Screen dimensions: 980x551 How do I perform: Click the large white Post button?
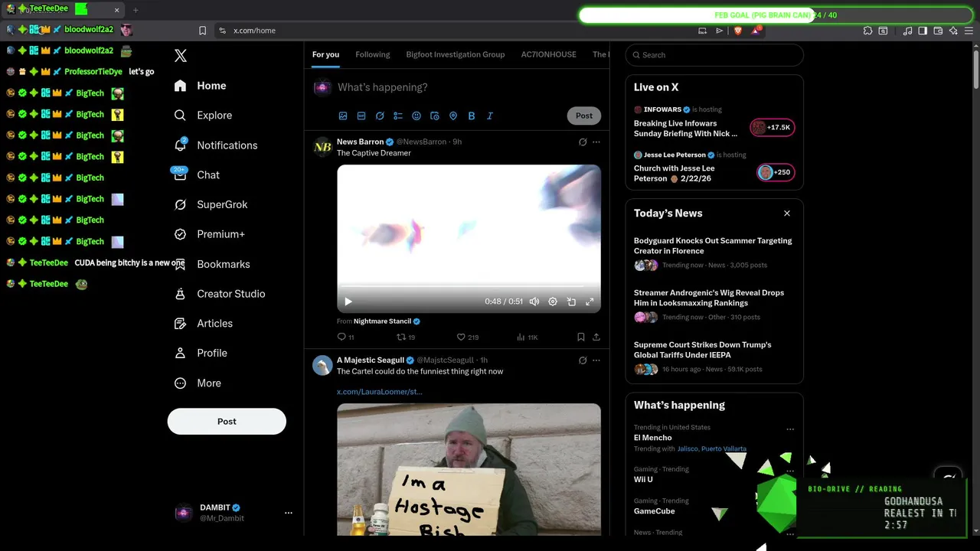pyautogui.click(x=227, y=421)
